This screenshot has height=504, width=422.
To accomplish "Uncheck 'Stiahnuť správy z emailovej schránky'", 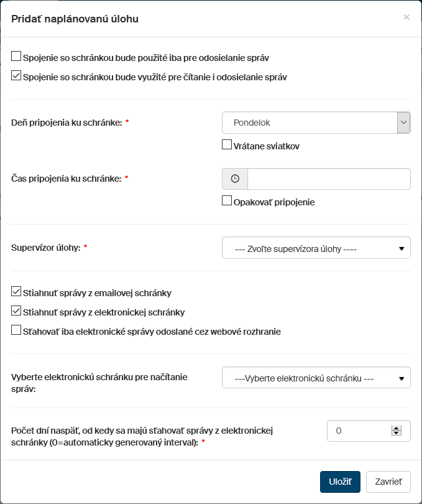I will tap(16, 291).
